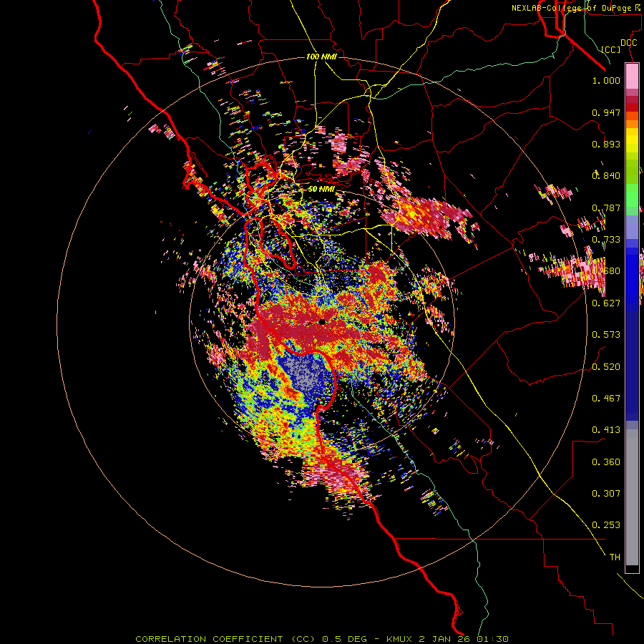Select the 0.627 scale value
Viewport: 644px width, 644px height.
[x=606, y=303]
